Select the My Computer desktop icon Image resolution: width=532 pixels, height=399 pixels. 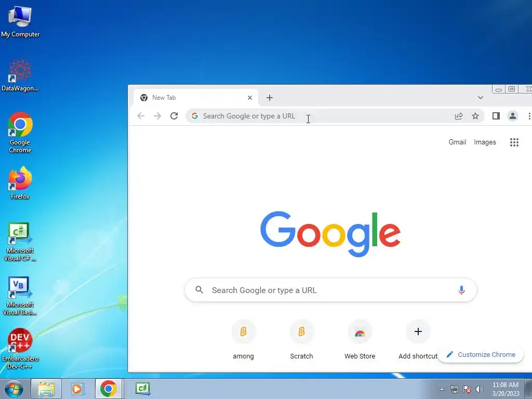tap(20, 21)
